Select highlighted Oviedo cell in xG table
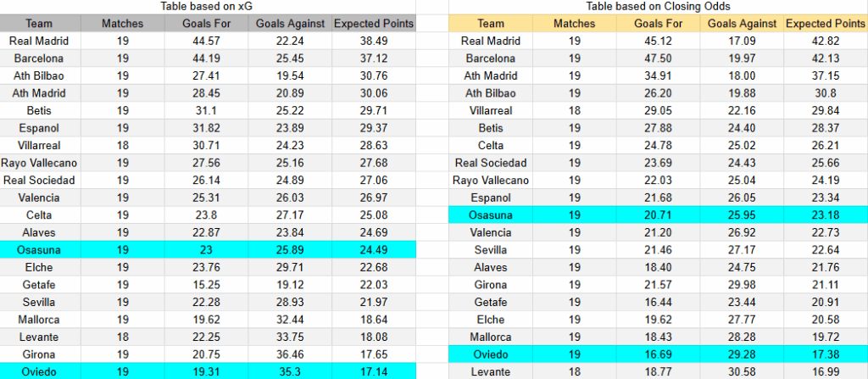 point(39,371)
